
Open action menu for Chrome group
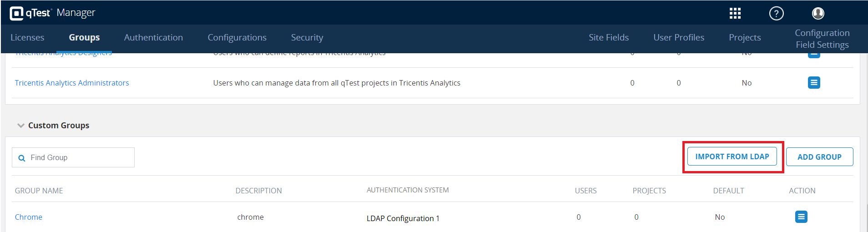(801, 217)
